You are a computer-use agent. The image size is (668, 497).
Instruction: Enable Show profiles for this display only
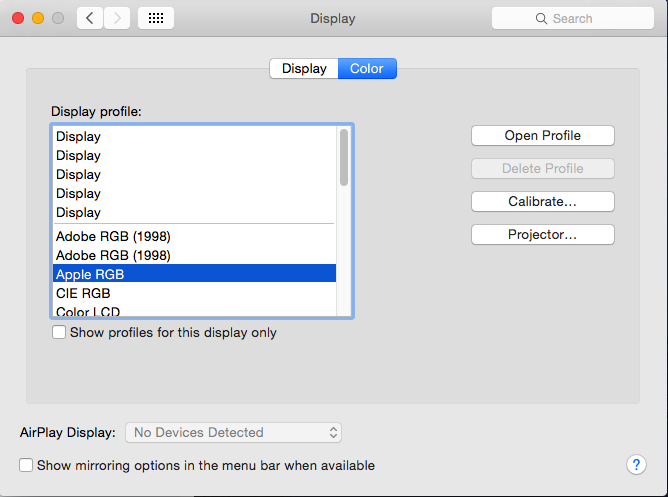(x=59, y=332)
